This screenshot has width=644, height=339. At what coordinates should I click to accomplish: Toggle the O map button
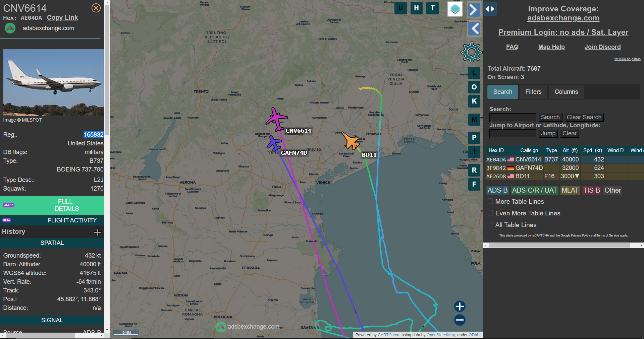point(474,87)
